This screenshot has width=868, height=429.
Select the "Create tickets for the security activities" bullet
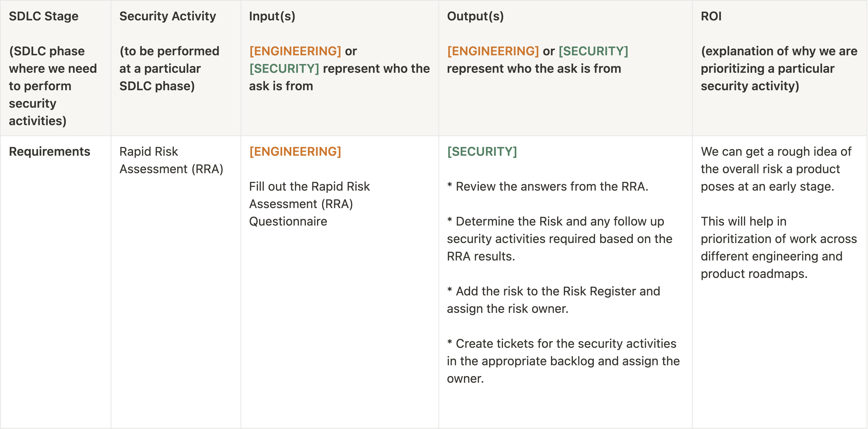[563, 361]
